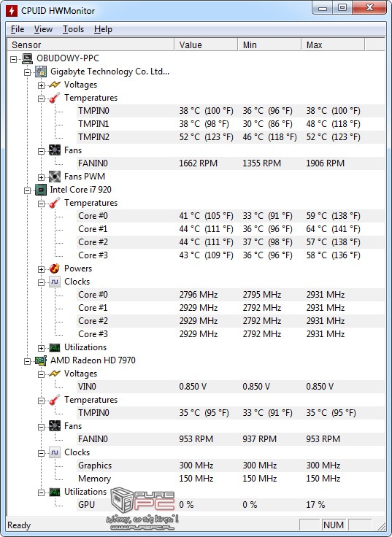Click the Intel CPU Clocks waveform icon
Image resolution: width=392 pixels, height=537 pixels.
pos(55,282)
